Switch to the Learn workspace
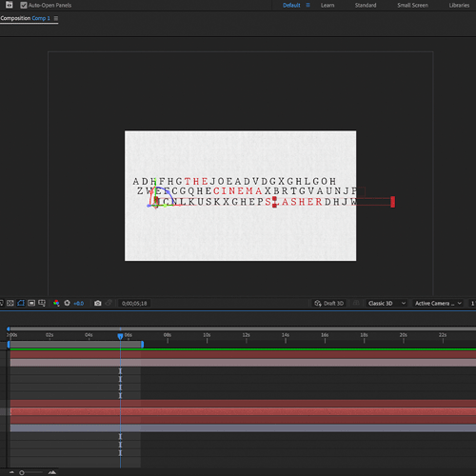Image resolution: width=476 pixels, height=476 pixels. point(327,5)
